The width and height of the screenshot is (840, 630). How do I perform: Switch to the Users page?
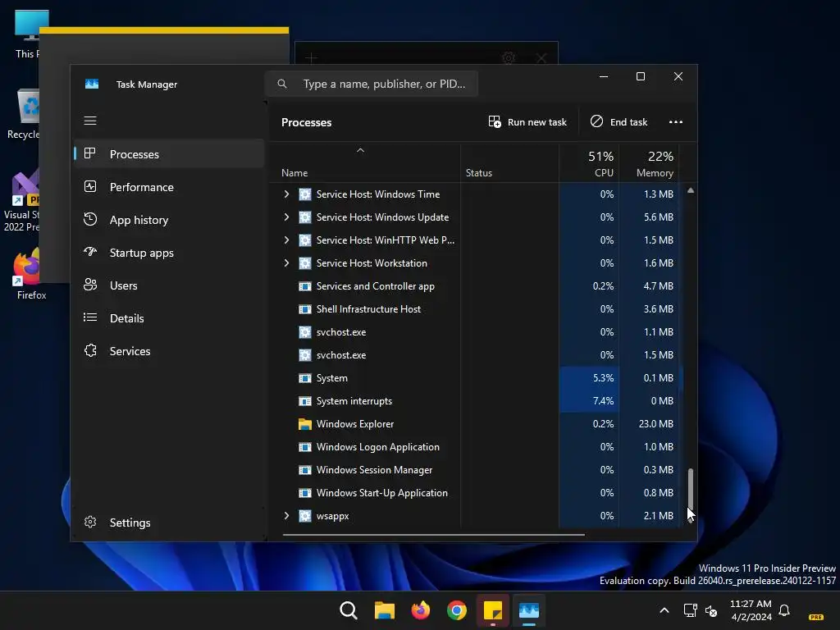[x=169, y=285]
